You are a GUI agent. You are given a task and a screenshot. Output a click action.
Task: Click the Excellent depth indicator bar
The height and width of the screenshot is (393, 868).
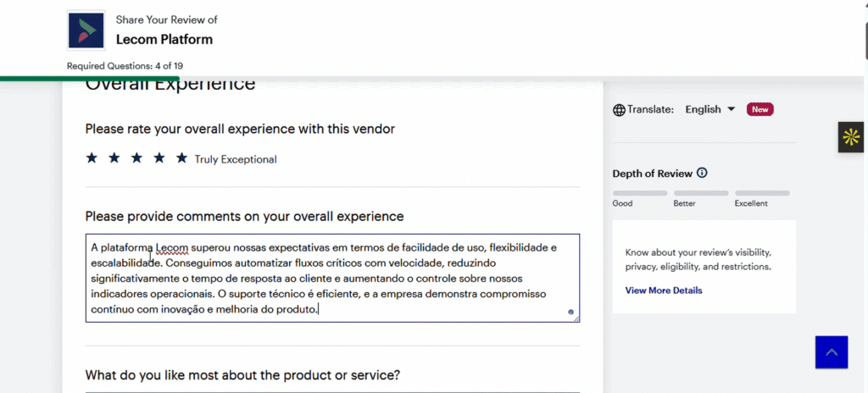click(x=762, y=193)
